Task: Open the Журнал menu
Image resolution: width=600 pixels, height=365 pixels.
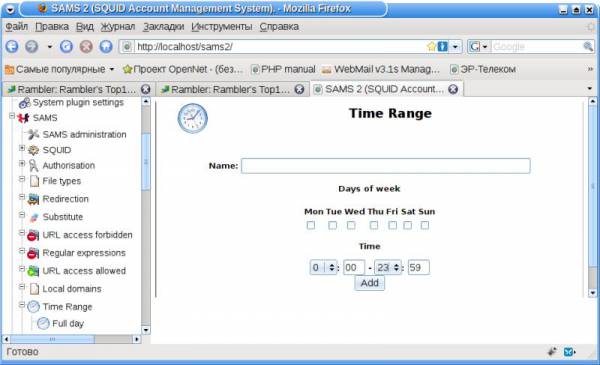Action: (117, 27)
